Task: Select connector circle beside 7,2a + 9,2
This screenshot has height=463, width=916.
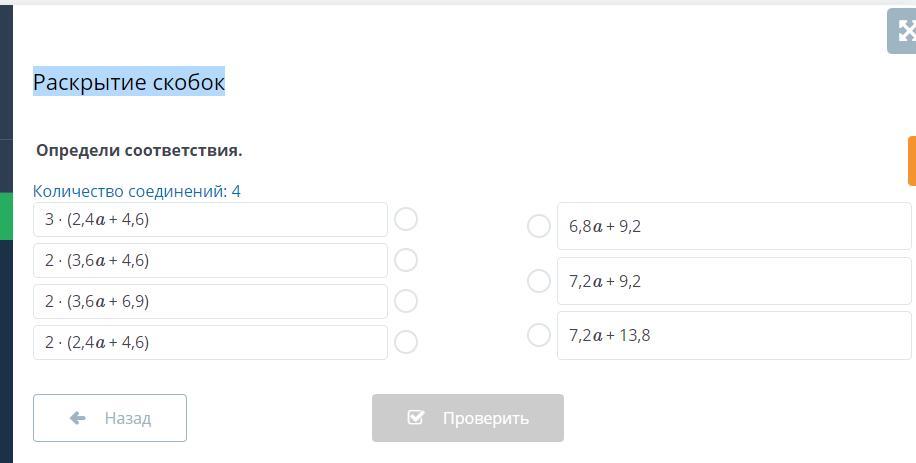Action: click(539, 281)
